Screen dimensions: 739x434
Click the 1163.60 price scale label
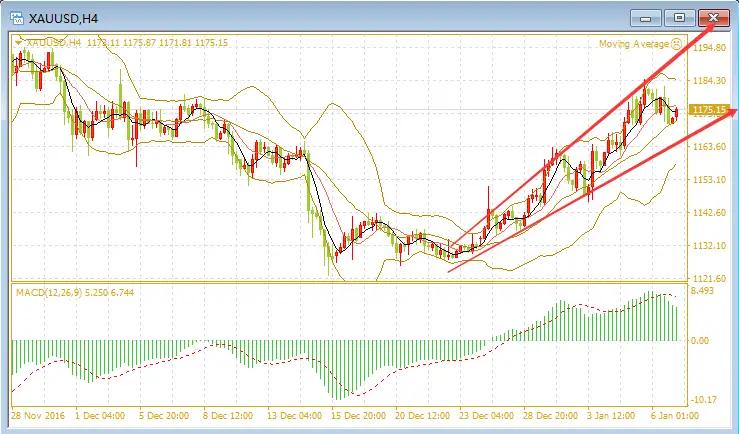coord(709,147)
